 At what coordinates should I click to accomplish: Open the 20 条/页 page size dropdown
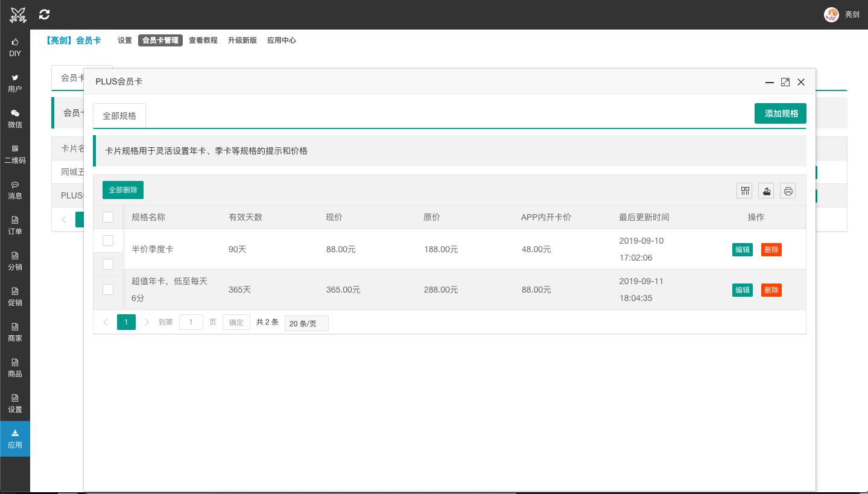pyautogui.click(x=306, y=323)
